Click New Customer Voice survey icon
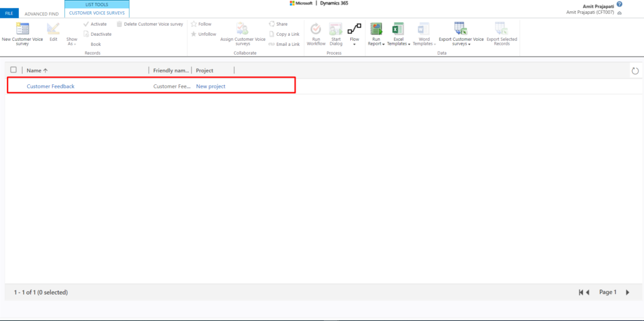Viewport: 644px width, 321px height. pyautogui.click(x=22, y=29)
